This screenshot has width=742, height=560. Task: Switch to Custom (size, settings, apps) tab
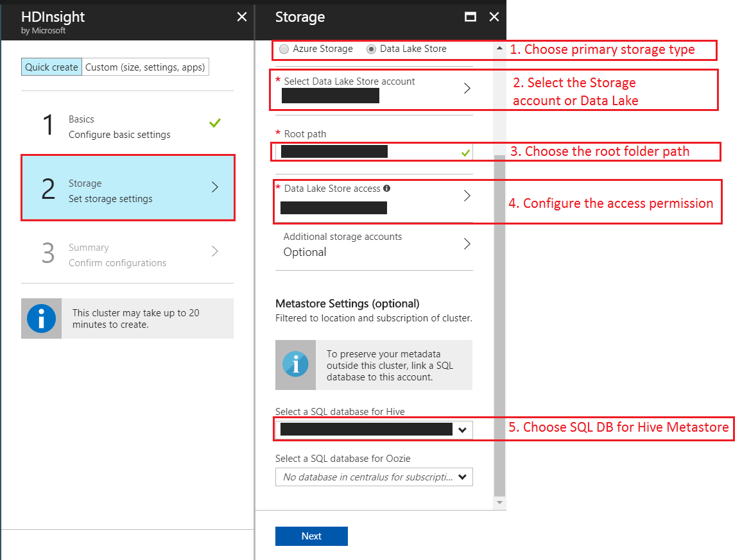tap(145, 67)
